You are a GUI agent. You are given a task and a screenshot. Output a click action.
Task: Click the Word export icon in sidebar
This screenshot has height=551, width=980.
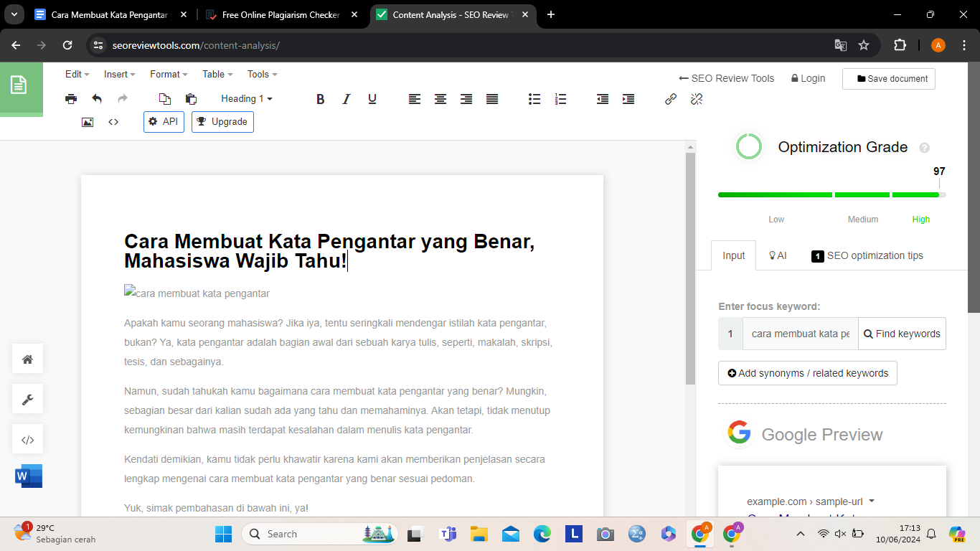tap(28, 476)
